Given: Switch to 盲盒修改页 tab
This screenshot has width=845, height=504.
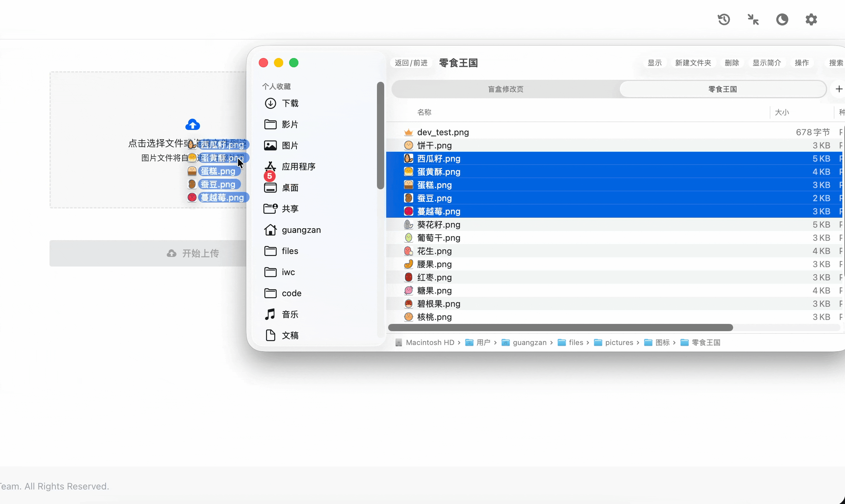Looking at the screenshot, I should tap(506, 89).
